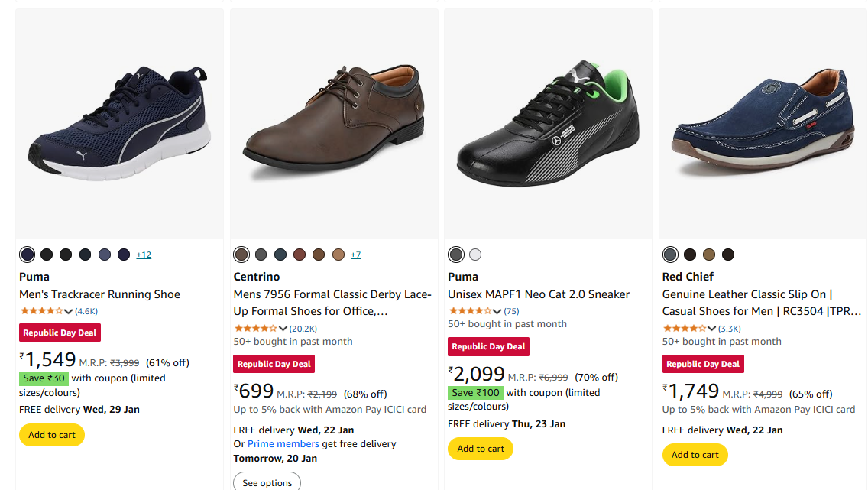This screenshot has width=868, height=490.
Task: Show +7 more colors for Centrino shoe
Action: tap(355, 255)
